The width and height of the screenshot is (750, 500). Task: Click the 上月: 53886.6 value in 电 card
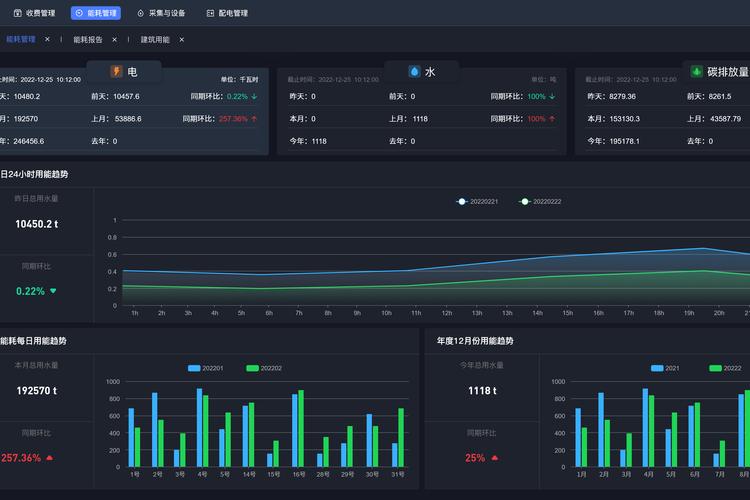pyautogui.click(x=116, y=119)
